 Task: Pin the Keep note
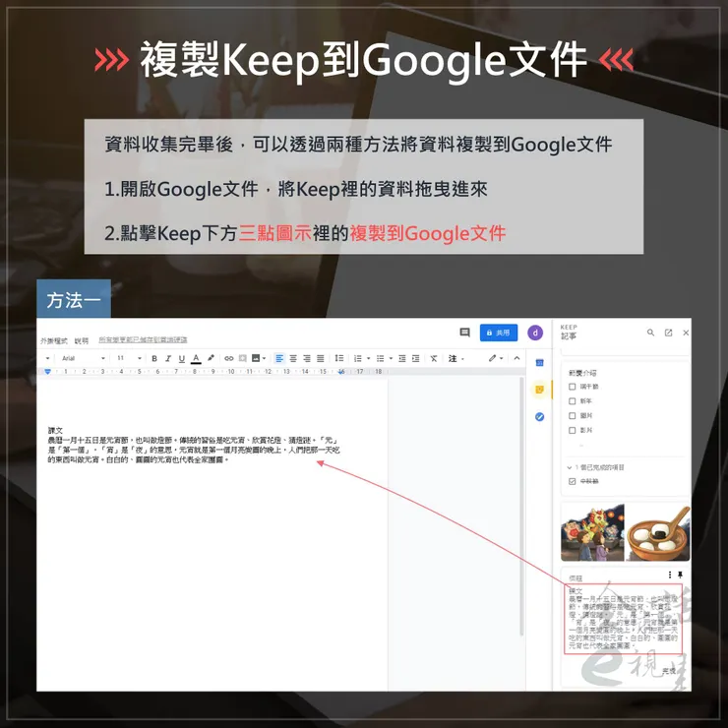pos(680,575)
